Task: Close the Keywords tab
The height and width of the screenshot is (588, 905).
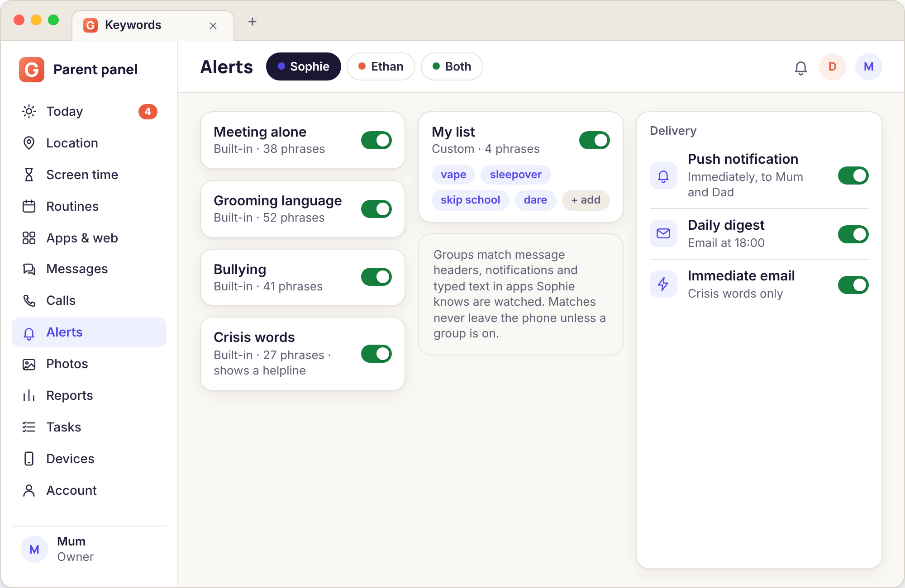Action: click(213, 26)
